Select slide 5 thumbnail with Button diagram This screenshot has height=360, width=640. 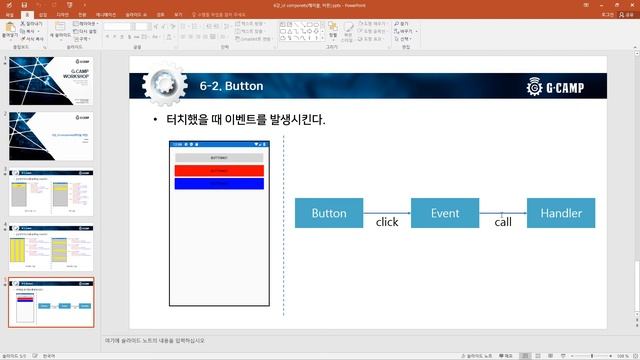(x=51, y=302)
